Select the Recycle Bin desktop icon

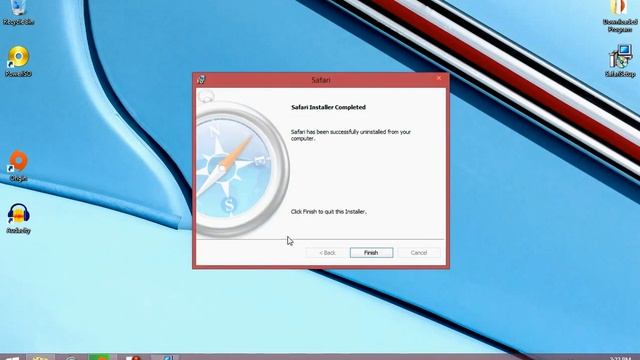point(18,12)
